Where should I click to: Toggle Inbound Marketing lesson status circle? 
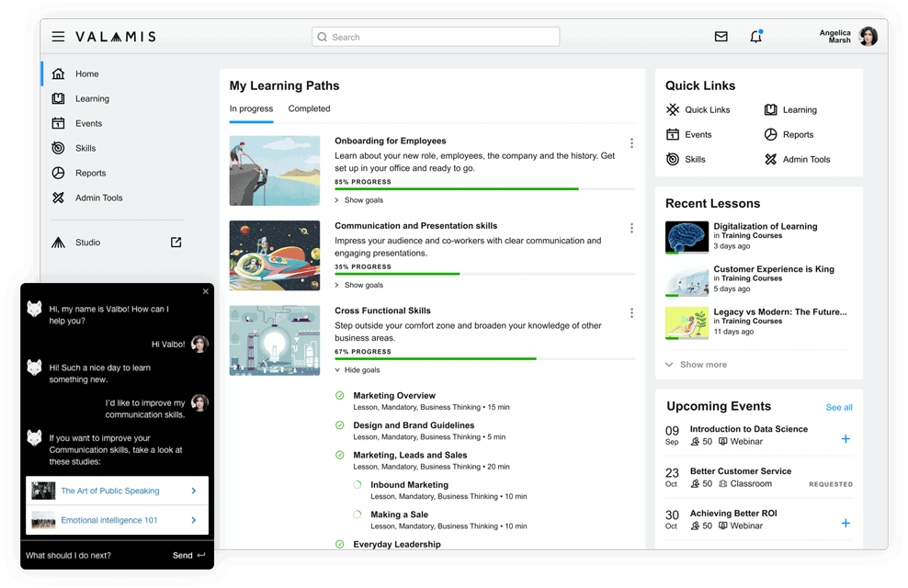[x=358, y=485]
